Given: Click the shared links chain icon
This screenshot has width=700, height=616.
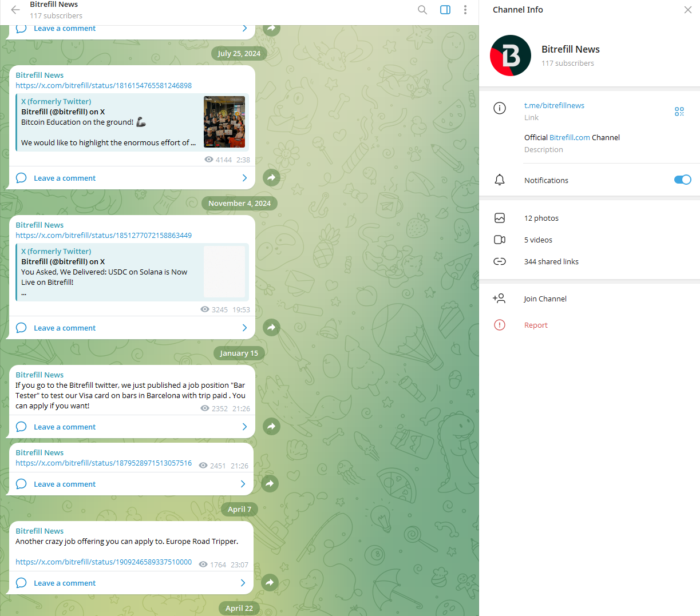Looking at the screenshot, I should tap(500, 261).
